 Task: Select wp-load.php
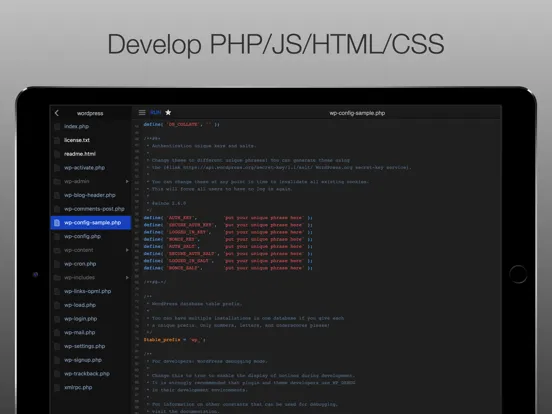click(91, 305)
